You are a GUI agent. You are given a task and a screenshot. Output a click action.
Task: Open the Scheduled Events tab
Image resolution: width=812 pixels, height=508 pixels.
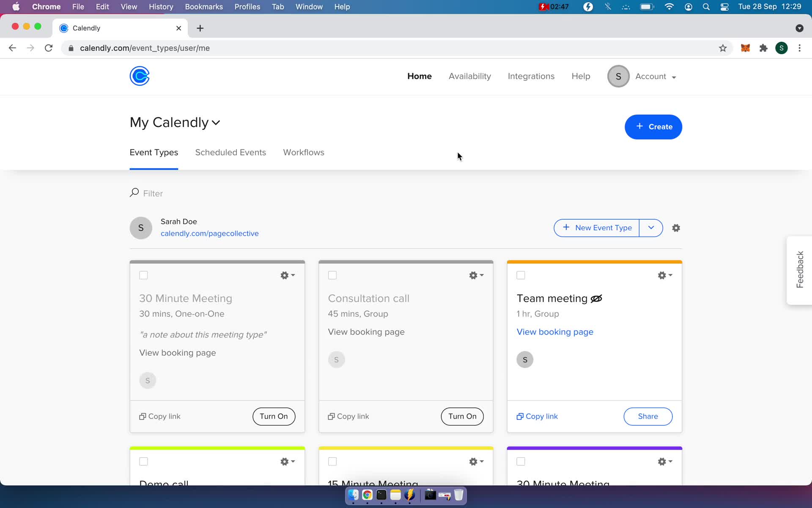point(230,152)
